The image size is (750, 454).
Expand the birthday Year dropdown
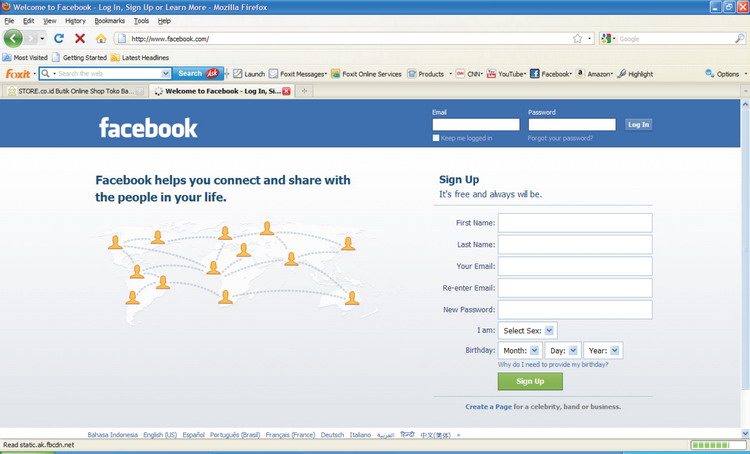[x=603, y=351]
